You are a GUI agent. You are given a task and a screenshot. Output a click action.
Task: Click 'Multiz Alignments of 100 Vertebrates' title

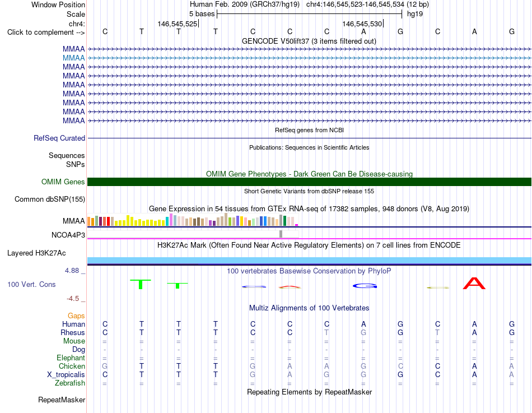[x=309, y=308]
